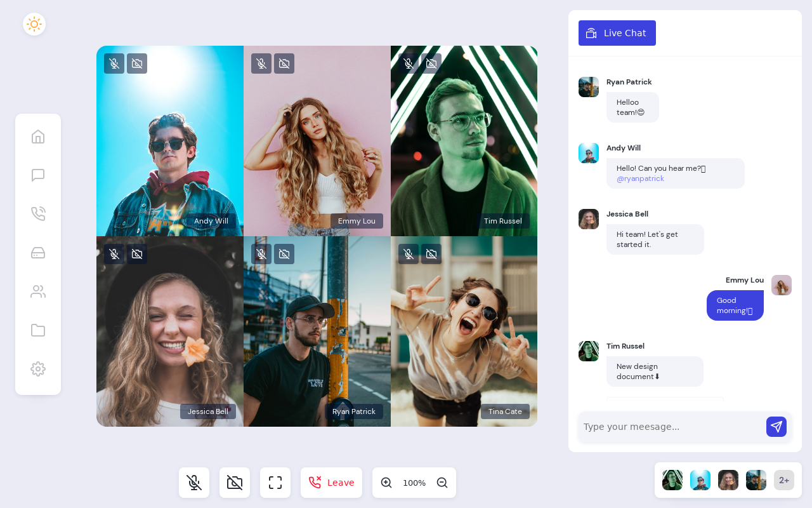Image resolution: width=812 pixels, height=508 pixels.
Task: Select the Live Chat tab
Action: pos(617,33)
